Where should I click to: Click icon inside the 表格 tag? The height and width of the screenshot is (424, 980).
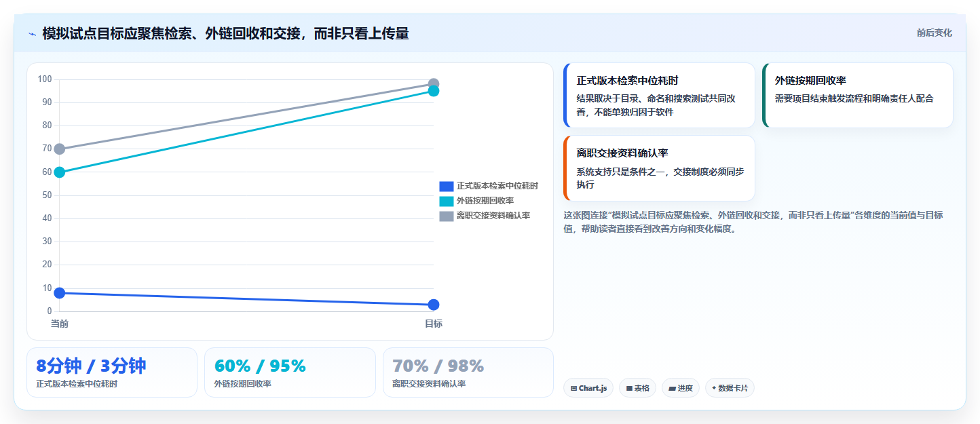629,389
